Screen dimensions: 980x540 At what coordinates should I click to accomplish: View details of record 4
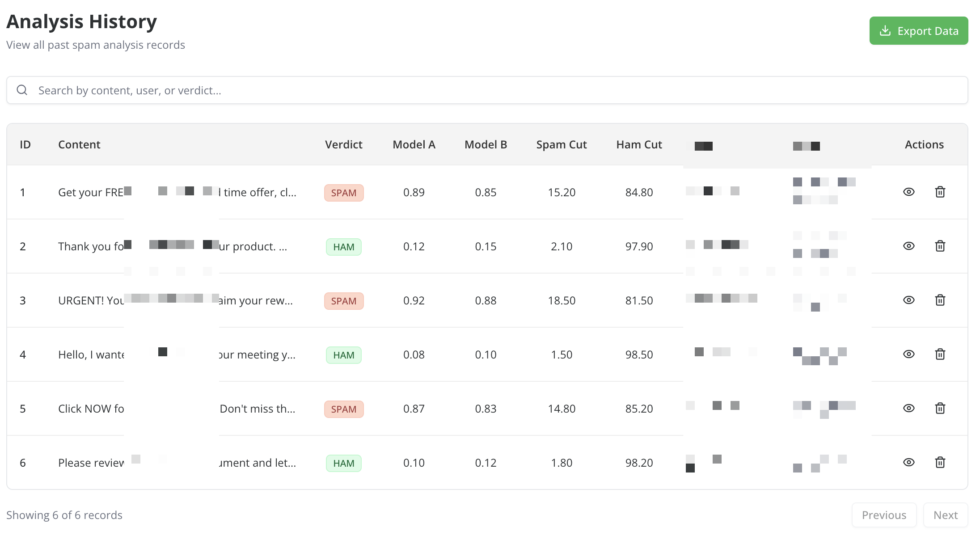(908, 354)
